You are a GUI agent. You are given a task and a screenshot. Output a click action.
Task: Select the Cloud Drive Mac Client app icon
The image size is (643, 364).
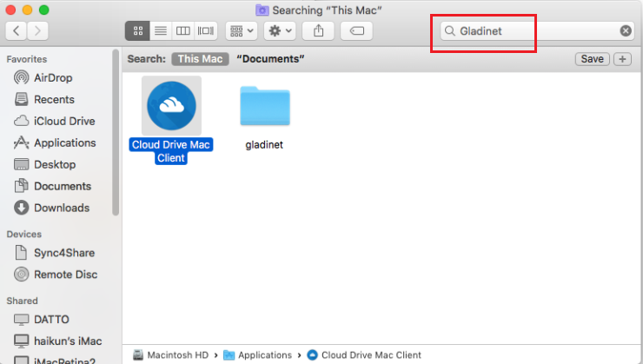coord(171,106)
